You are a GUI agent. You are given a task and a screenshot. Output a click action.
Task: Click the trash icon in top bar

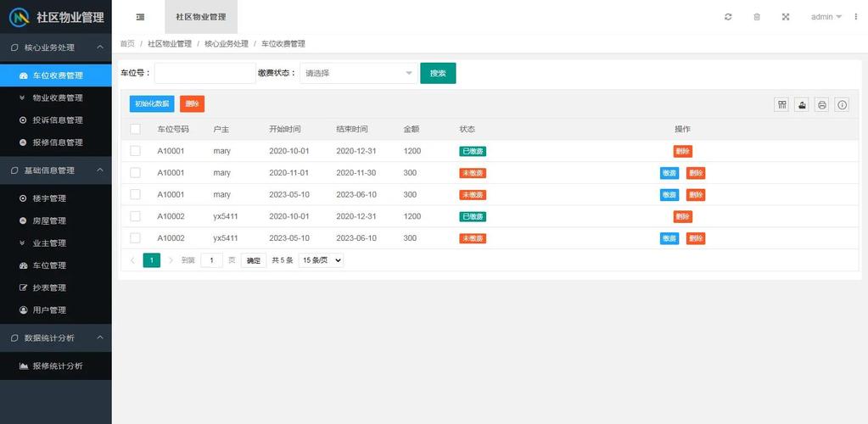757,17
